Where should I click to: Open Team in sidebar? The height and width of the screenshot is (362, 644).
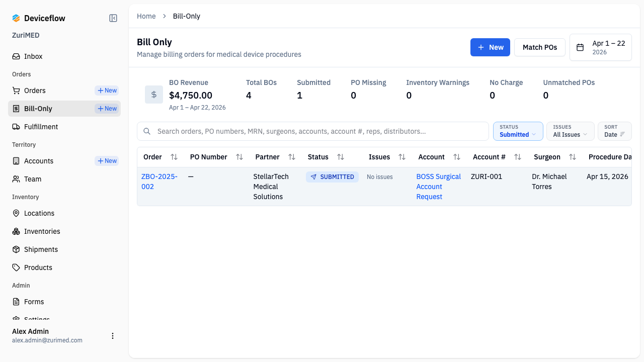64,179
